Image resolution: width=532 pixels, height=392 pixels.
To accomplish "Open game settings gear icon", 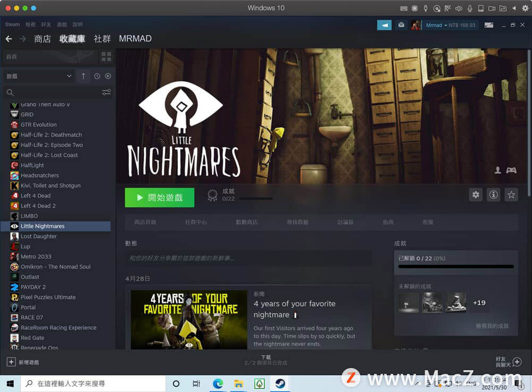I will click(476, 195).
